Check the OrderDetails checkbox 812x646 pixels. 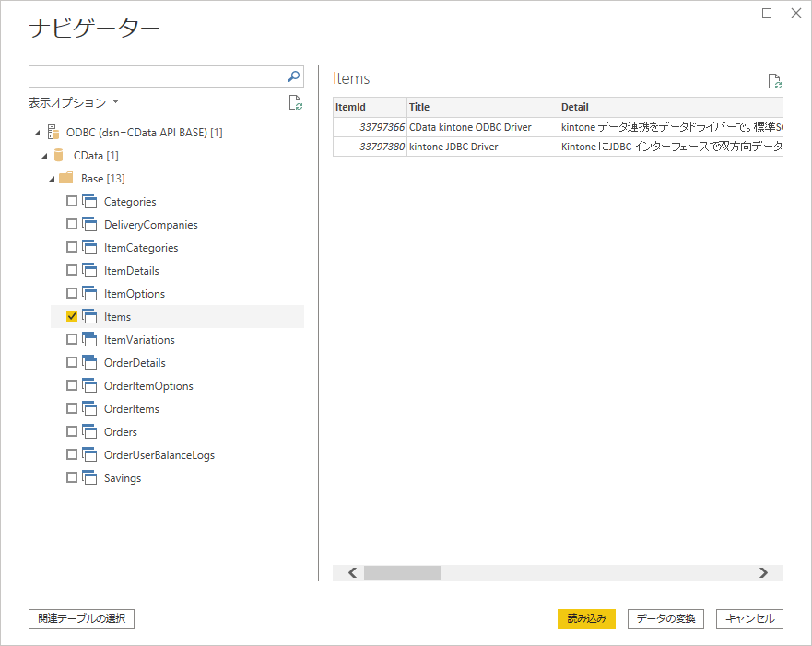[x=72, y=362]
